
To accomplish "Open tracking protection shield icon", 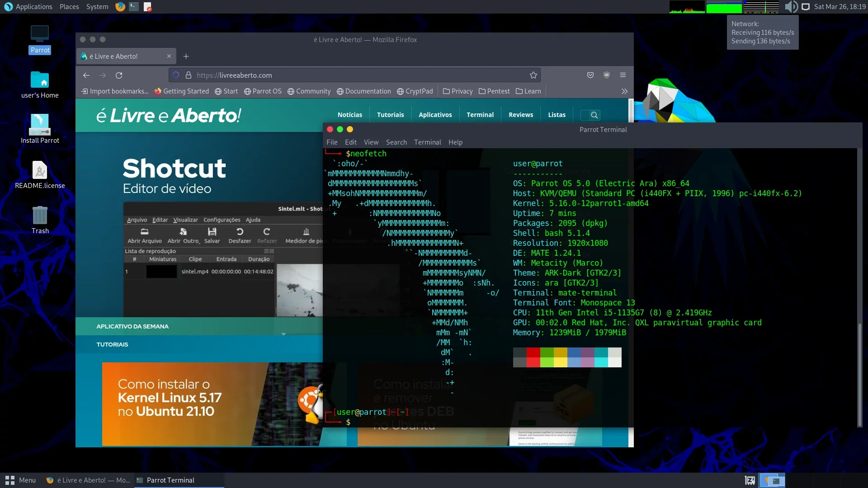I will point(176,75).
